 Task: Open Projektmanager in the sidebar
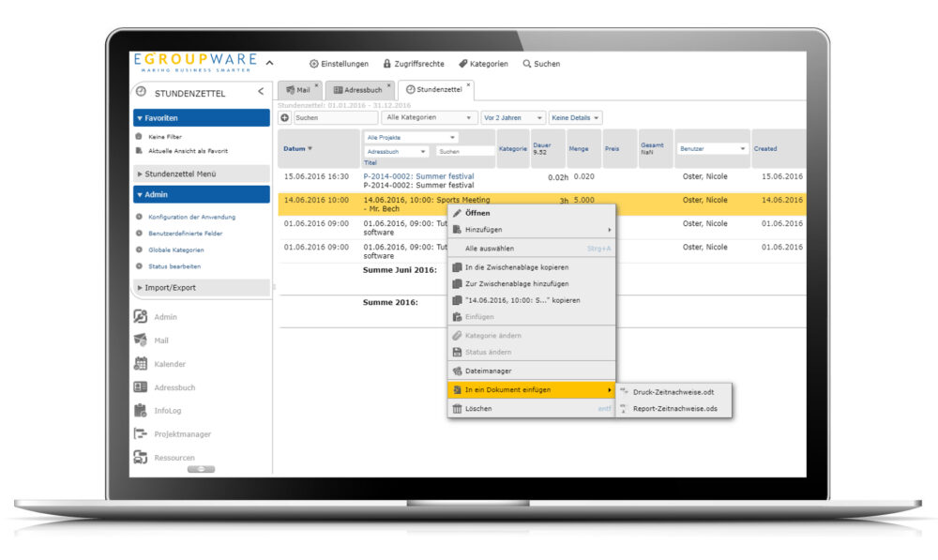(182, 434)
